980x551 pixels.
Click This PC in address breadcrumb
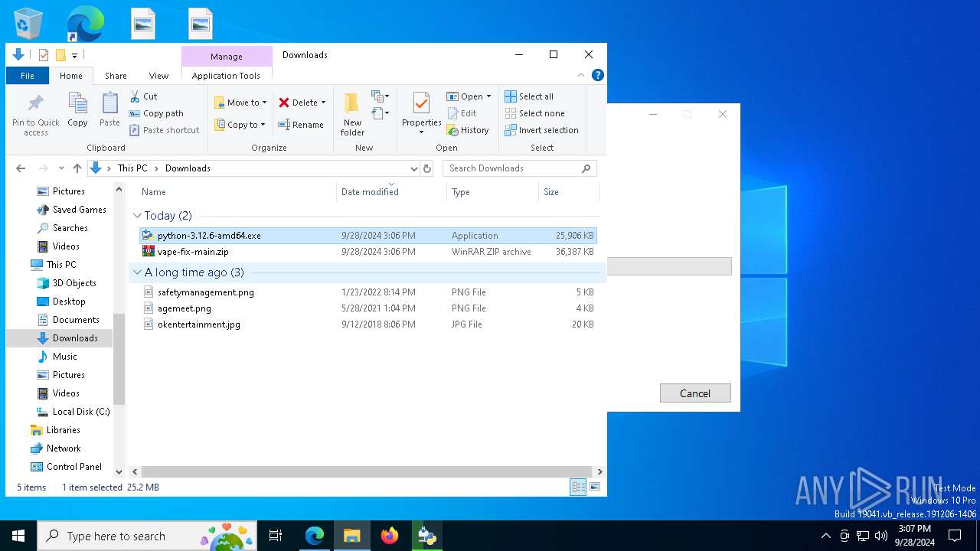click(132, 168)
